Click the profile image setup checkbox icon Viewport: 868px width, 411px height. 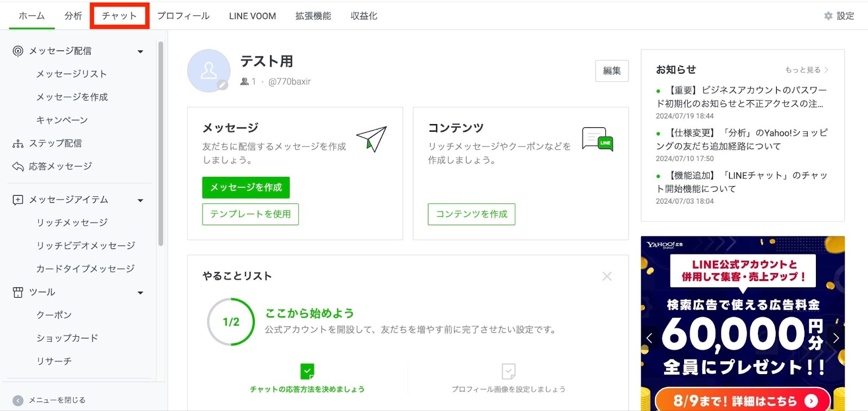508,371
